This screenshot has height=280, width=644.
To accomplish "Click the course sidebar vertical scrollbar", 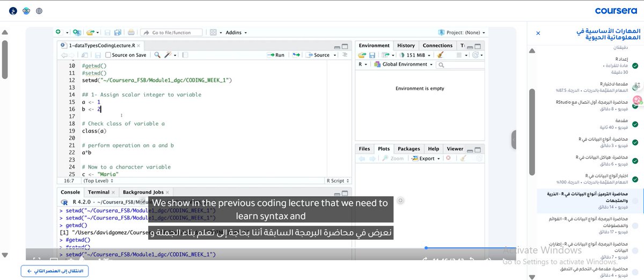I will 532,132.
